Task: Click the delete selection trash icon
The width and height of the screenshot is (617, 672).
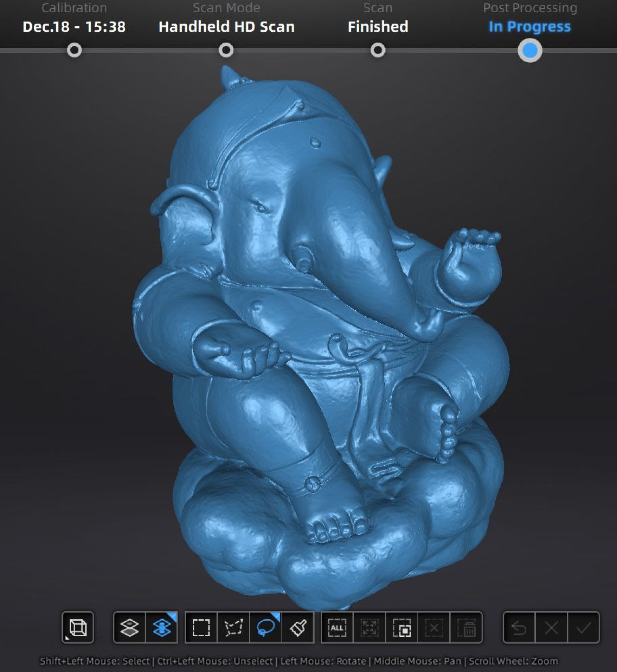Action: pyautogui.click(x=466, y=627)
